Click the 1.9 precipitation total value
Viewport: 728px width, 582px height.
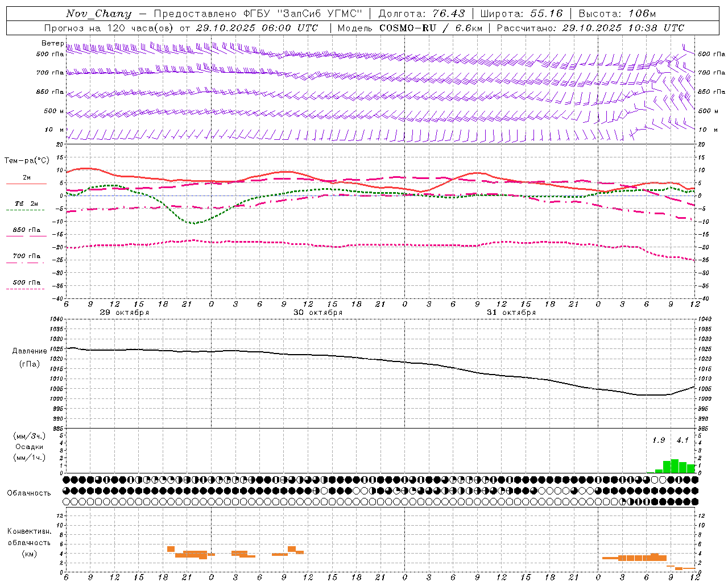(659, 440)
